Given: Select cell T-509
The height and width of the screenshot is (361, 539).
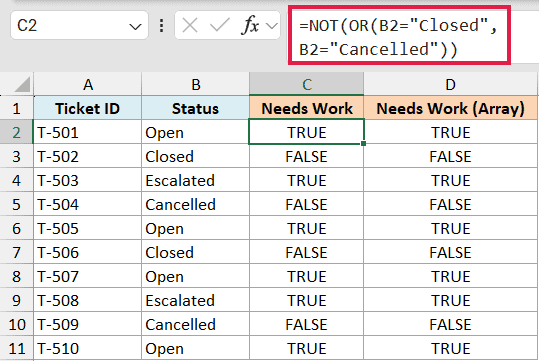Looking at the screenshot, I should click(x=88, y=325).
